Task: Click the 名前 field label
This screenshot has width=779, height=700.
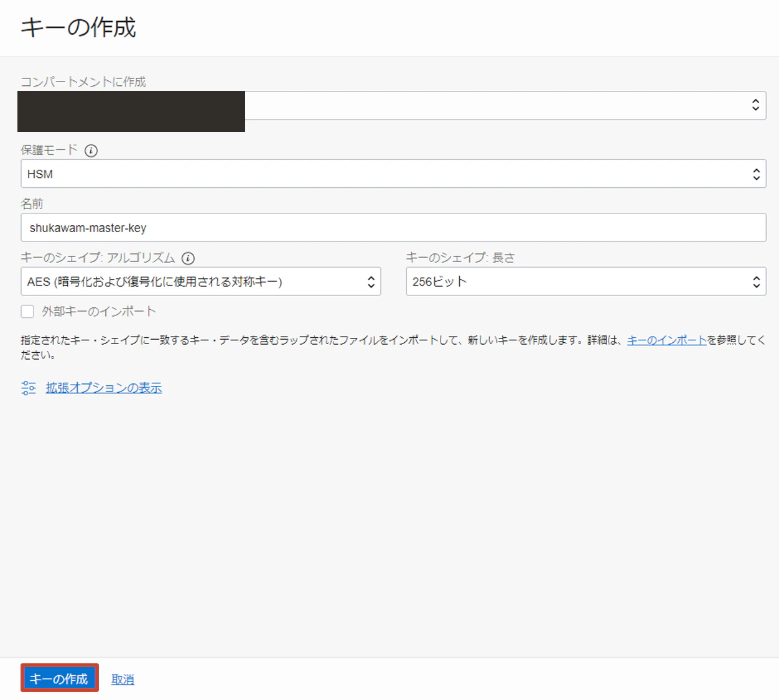Action: [30, 203]
